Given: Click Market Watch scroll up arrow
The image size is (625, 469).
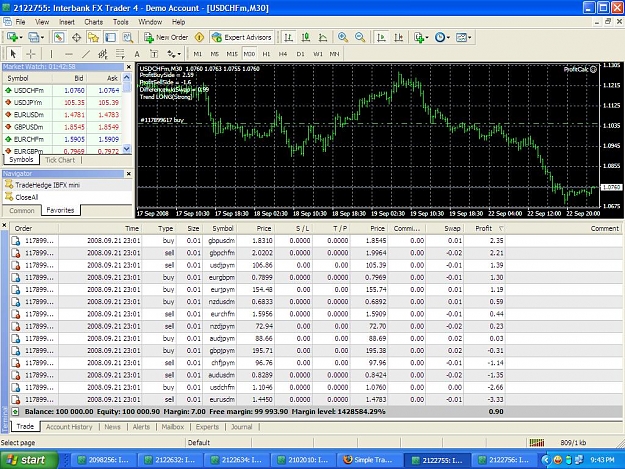Looking at the screenshot, I should [x=127, y=77].
